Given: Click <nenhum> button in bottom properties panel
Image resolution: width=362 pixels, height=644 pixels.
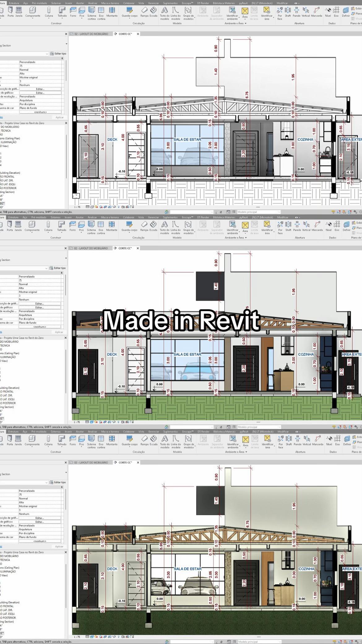Looking at the screenshot, I should [x=40, y=541].
